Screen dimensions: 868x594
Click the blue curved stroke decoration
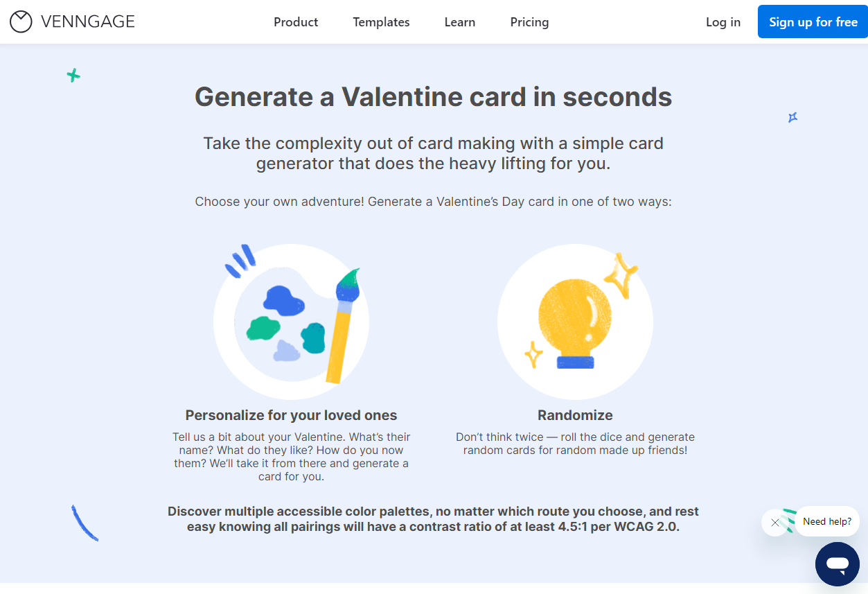pyautogui.click(x=85, y=523)
